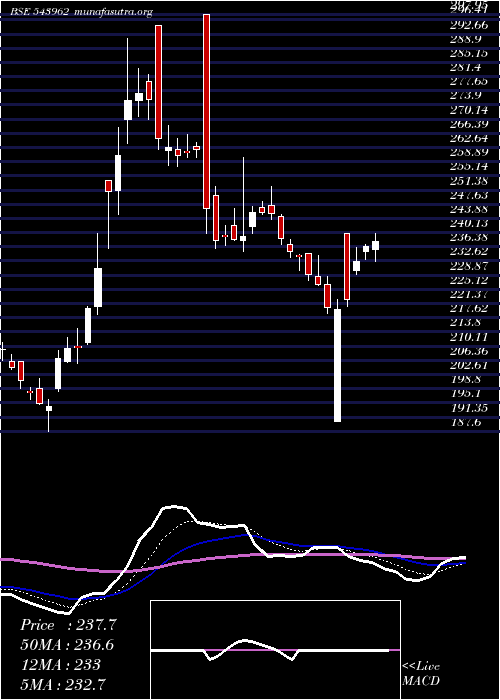Select the 243.88 price label

(x=469, y=209)
